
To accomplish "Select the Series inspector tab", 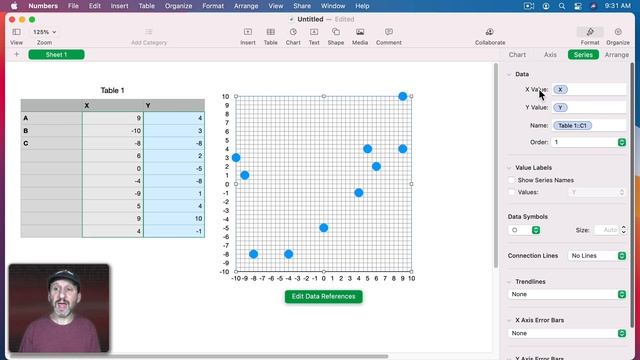I will (583, 55).
